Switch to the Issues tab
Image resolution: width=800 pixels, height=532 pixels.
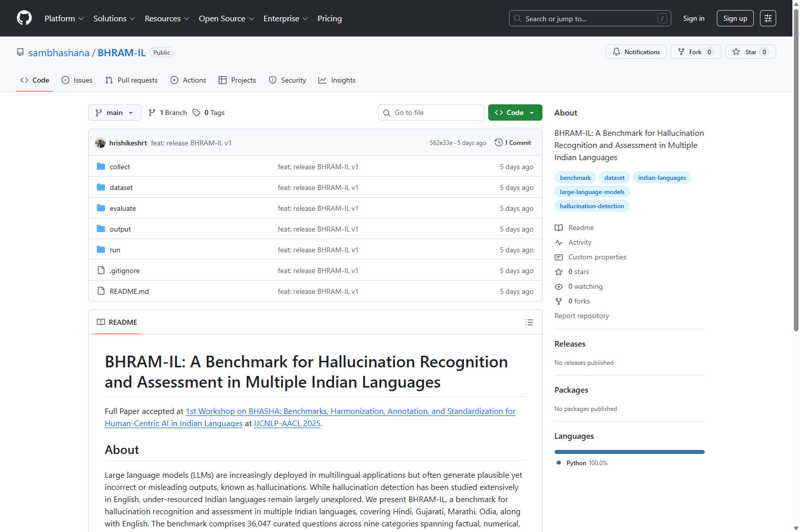click(77, 80)
